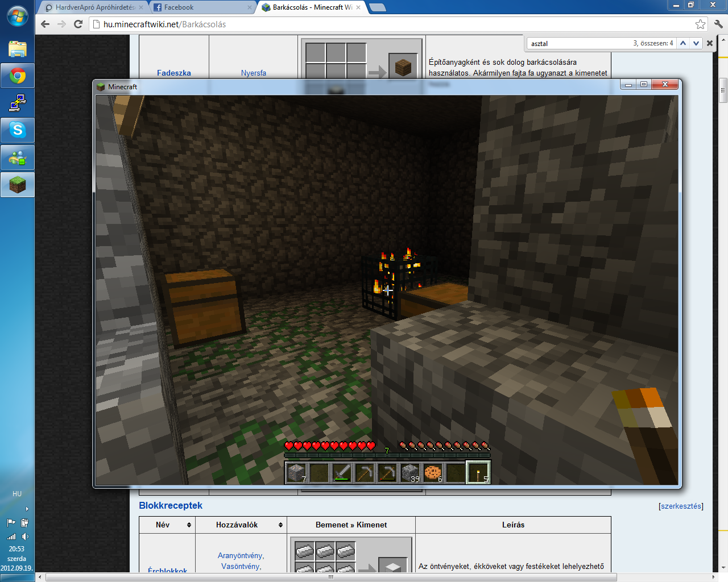Click the wood plank output in recipe
Screen dimensions: 728x582
click(403, 68)
